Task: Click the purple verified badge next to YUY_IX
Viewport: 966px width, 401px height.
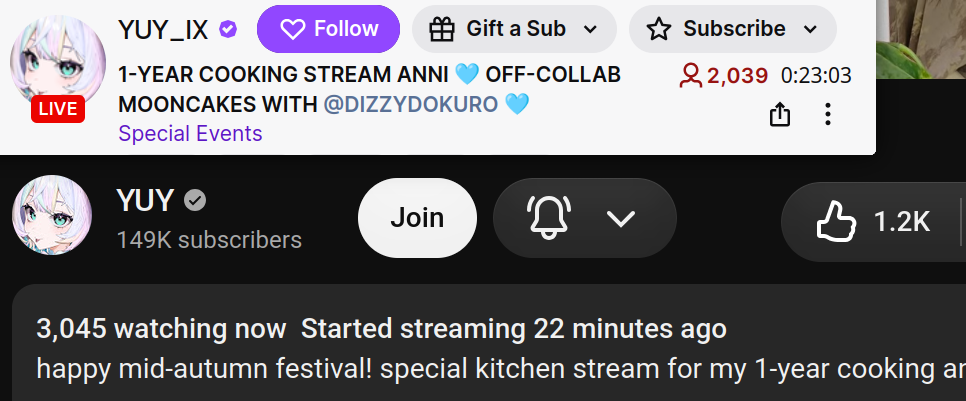Action: click(229, 28)
